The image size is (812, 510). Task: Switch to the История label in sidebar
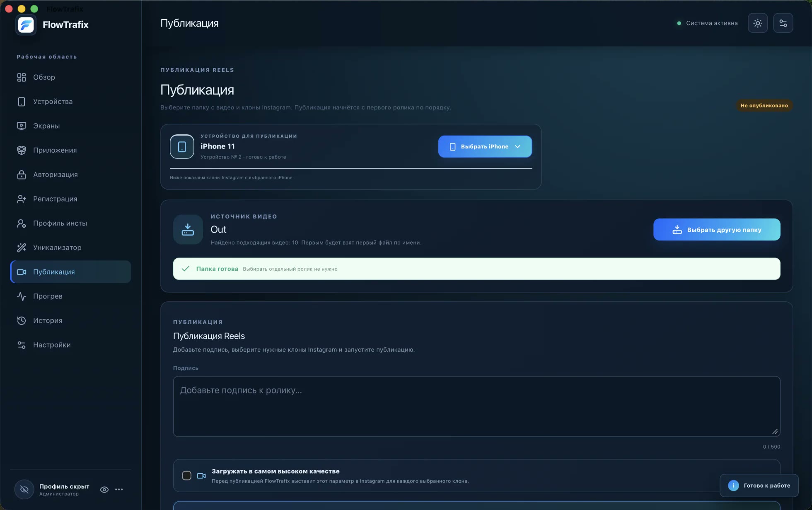[x=48, y=321]
